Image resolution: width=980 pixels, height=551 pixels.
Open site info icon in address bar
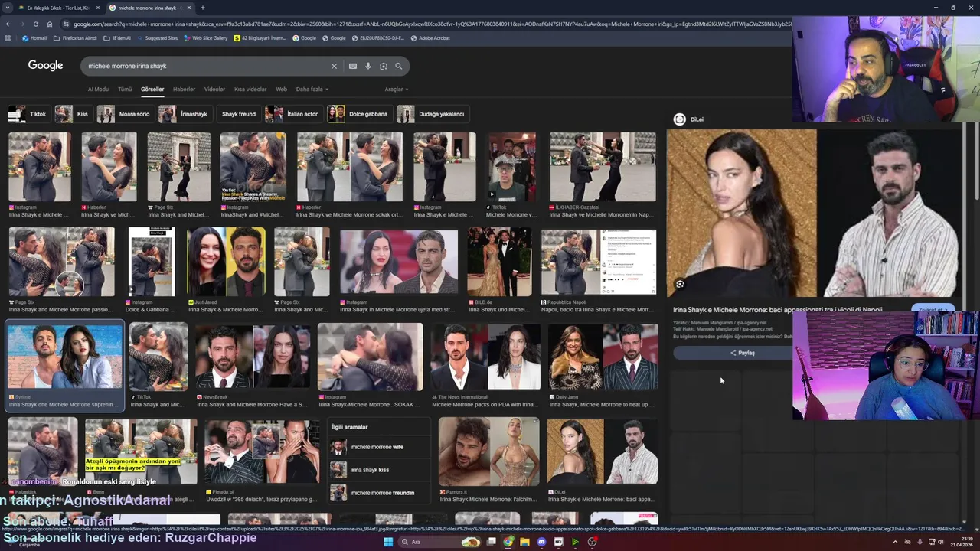67,24
